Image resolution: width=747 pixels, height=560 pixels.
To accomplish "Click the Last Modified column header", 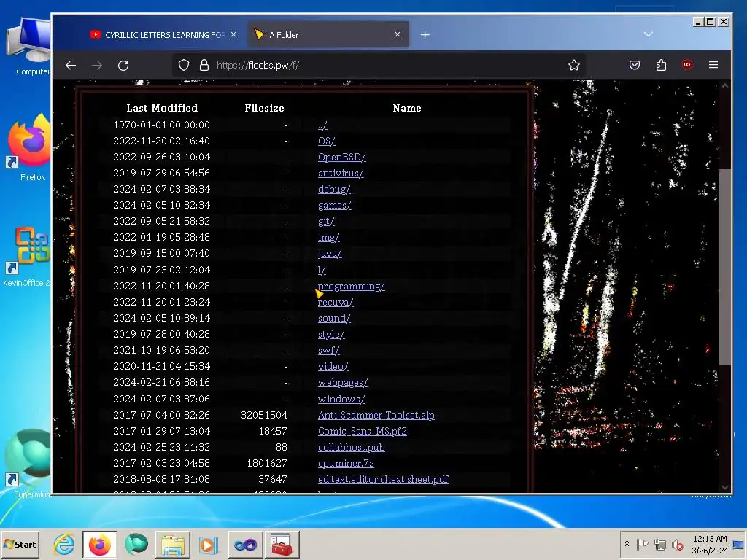I will click(x=162, y=108).
